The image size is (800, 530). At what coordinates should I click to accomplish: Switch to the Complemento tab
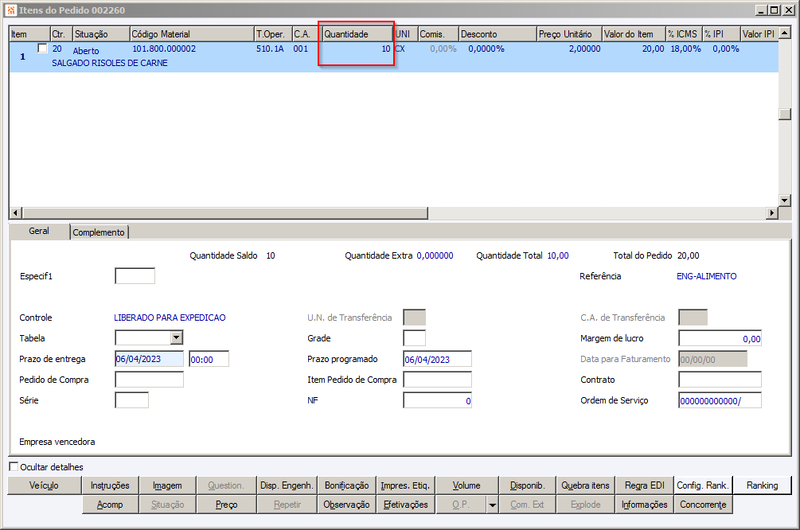click(x=99, y=232)
